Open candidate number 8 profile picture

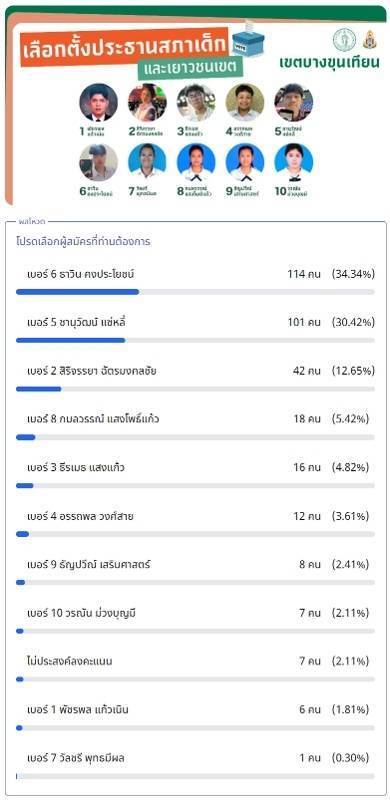pyautogui.click(x=196, y=163)
